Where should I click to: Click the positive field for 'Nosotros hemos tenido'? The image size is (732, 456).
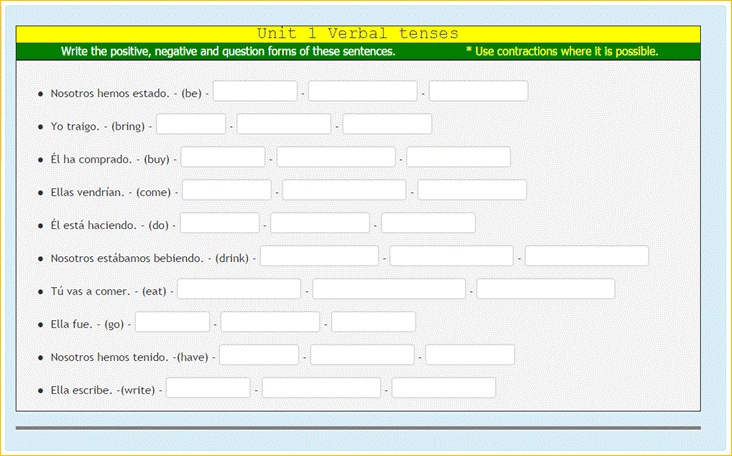pos(259,356)
